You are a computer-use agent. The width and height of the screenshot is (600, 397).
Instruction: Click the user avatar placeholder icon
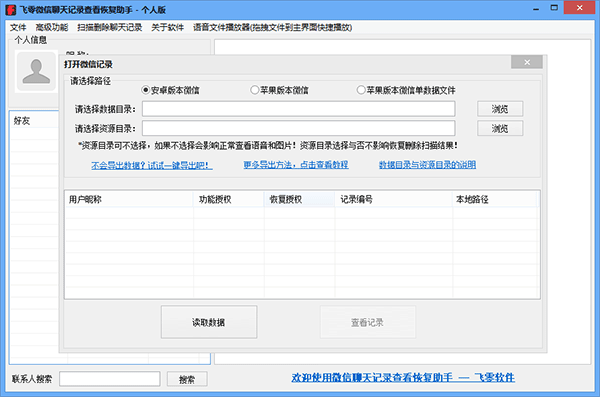pyautogui.click(x=36, y=71)
